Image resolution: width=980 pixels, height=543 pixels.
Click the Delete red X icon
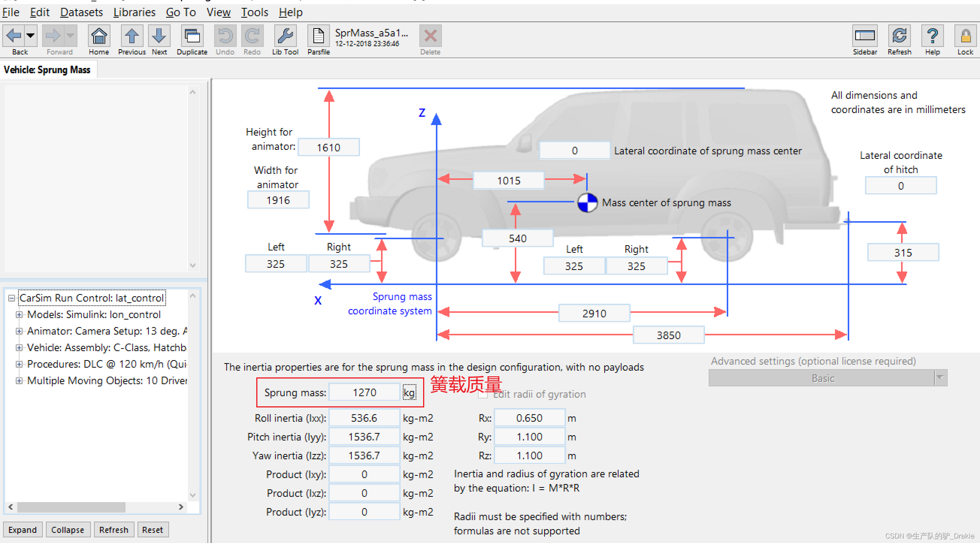[x=430, y=36]
